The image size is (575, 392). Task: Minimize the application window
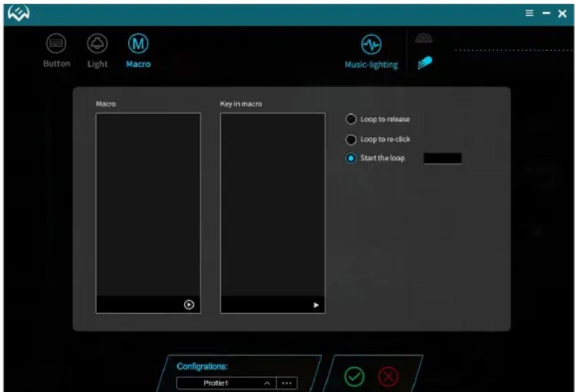pyautogui.click(x=546, y=13)
